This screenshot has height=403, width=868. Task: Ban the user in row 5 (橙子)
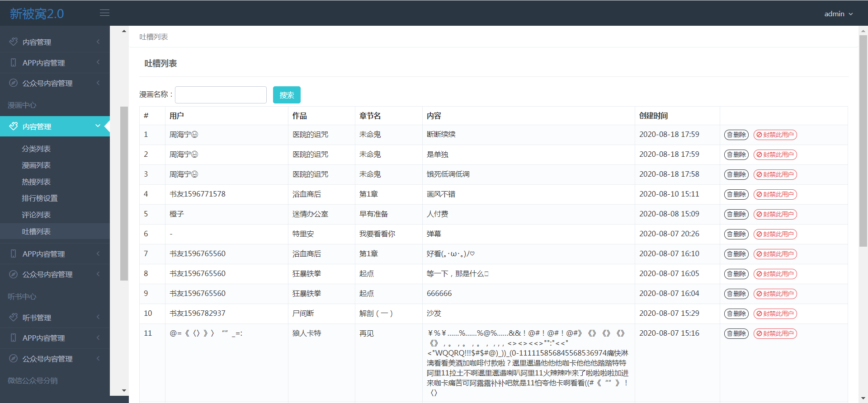pos(775,214)
